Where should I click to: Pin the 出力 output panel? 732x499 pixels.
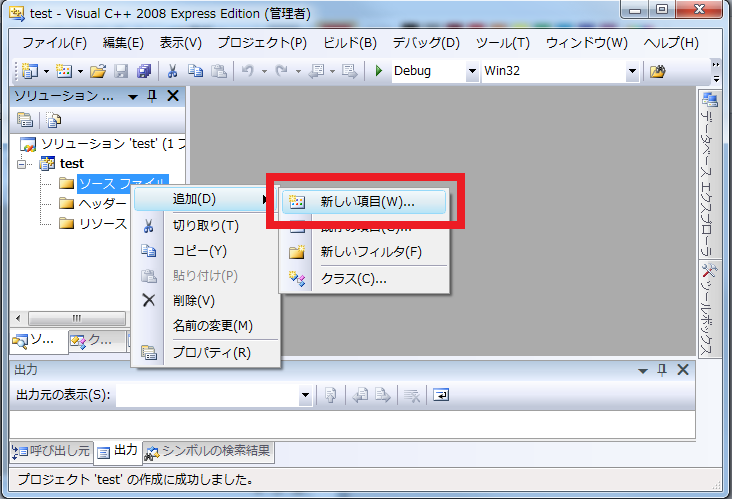tap(662, 370)
